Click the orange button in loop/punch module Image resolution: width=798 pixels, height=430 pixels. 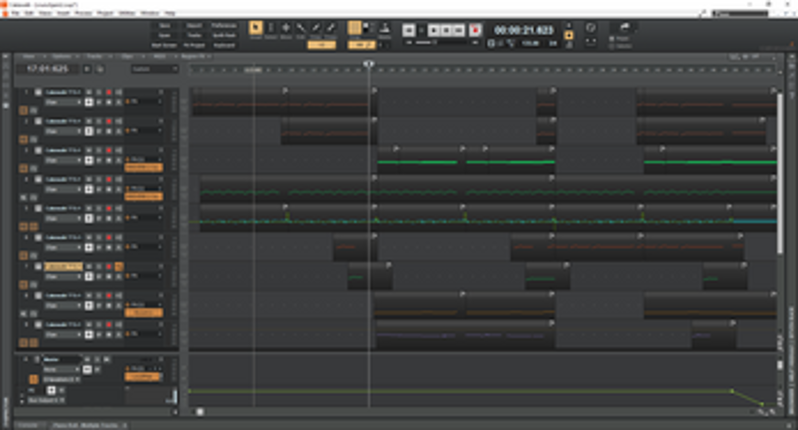[x=569, y=35]
